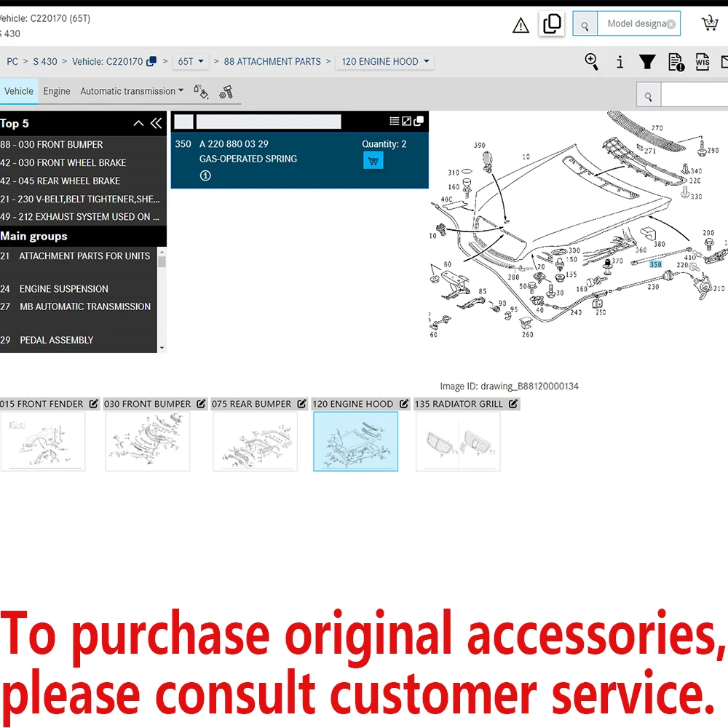
Task: Click the list view icon in parts header
Action: coord(394,121)
